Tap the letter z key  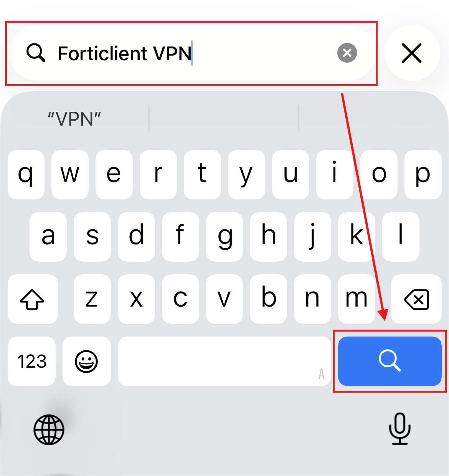(92, 299)
